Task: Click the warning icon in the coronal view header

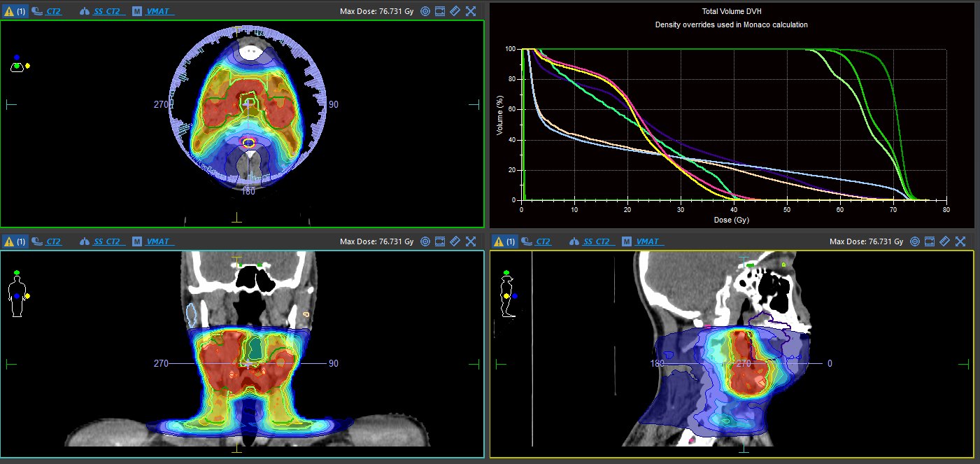Action: (x=9, y=241)
